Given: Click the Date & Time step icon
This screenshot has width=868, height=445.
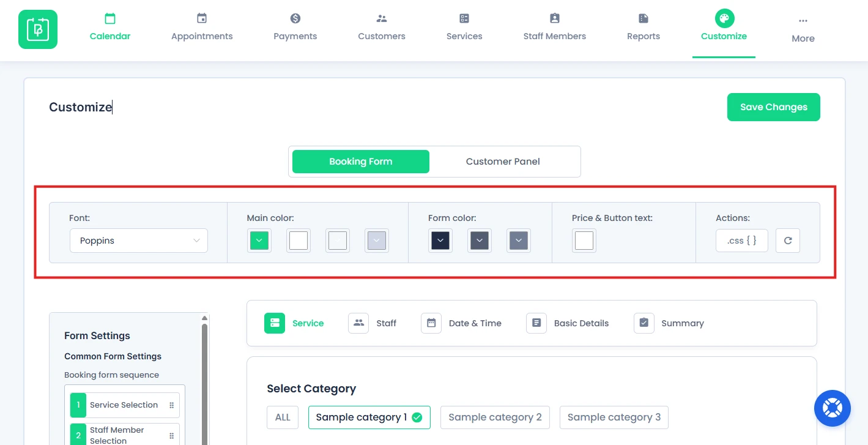Looking at the screenshot, I should 431,323.
